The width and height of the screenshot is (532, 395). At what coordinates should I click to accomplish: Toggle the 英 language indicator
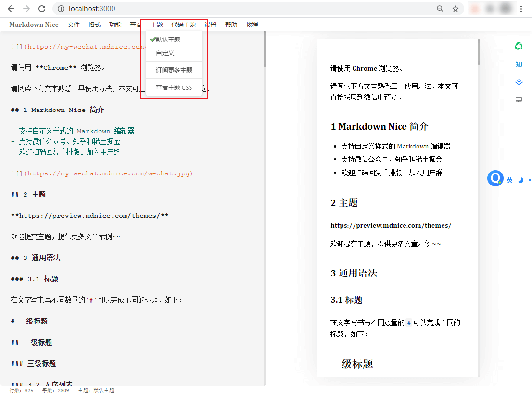[509, 180]
